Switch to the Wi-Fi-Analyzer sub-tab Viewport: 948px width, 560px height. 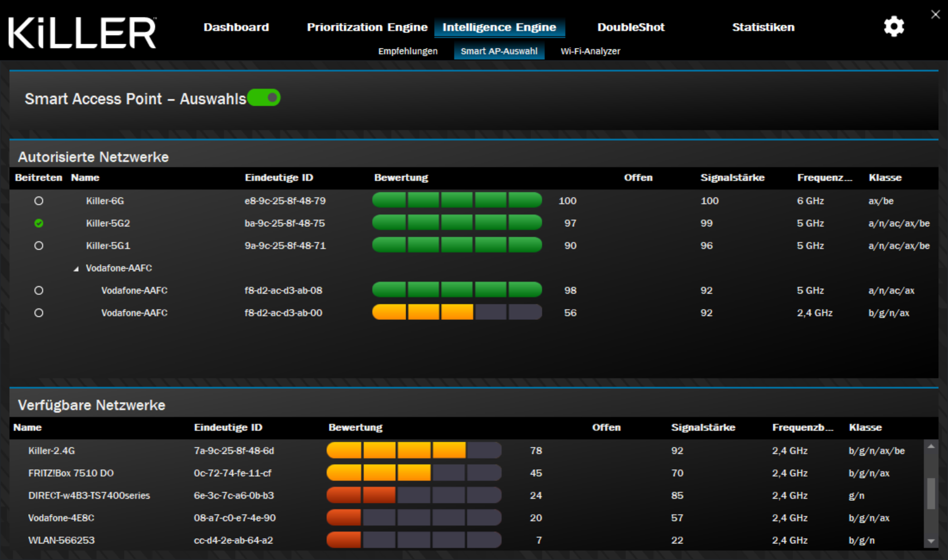tap(590, 51)
